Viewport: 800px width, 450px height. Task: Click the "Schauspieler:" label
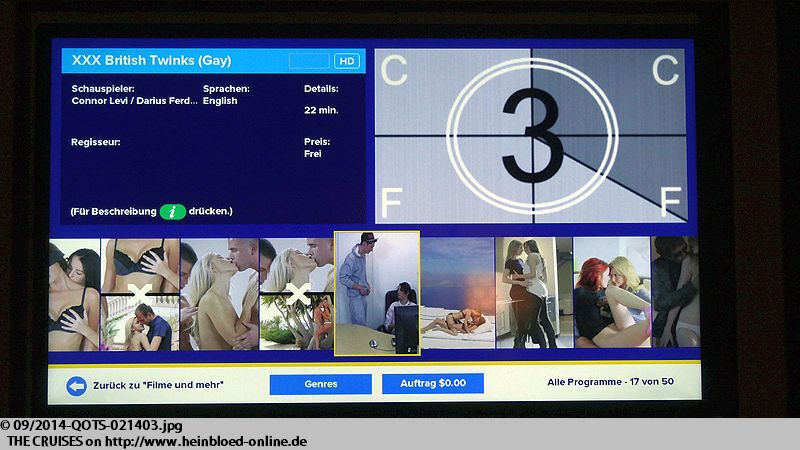(x=103, y=89)
